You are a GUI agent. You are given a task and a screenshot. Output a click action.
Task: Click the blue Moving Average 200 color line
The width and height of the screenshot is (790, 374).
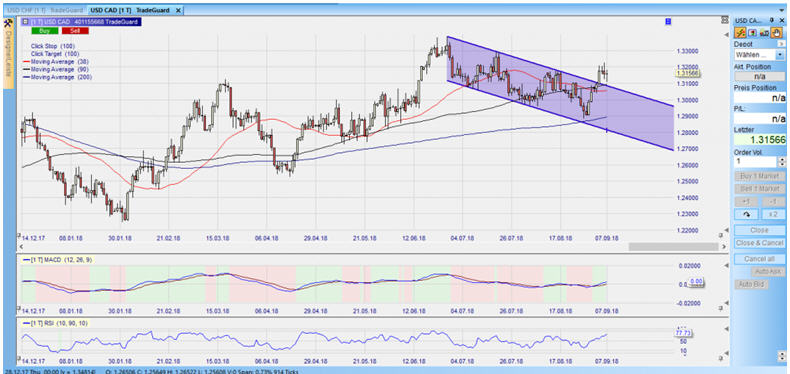tap(26, 77)
